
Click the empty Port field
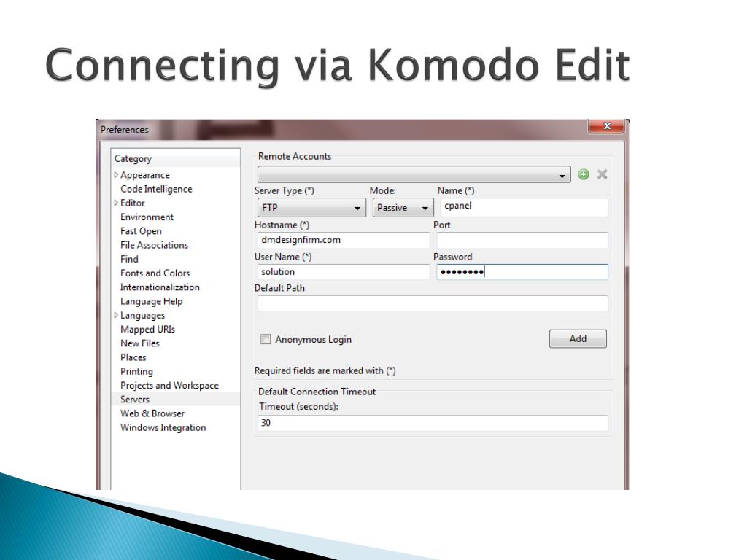(x=522, y=240)
